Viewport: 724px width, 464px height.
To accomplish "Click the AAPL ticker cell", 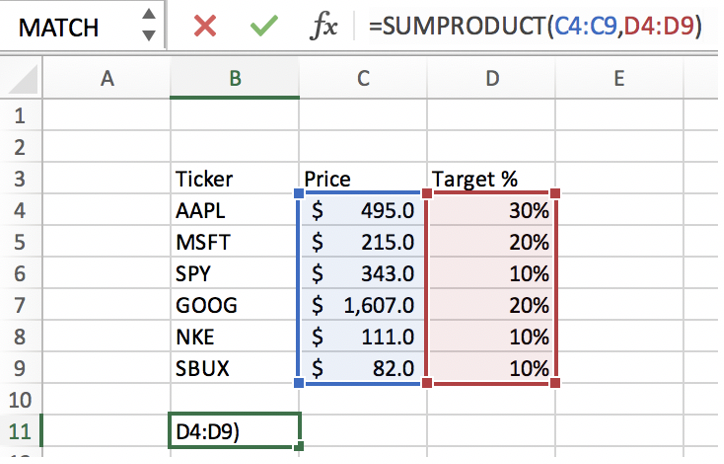I will [x=235, y=211].
